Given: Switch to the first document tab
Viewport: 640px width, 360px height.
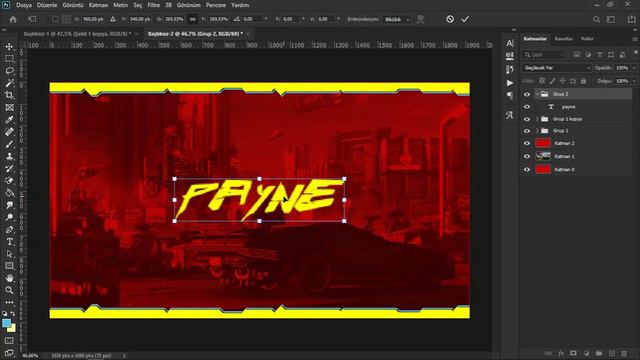Looking at the screenshot, I should click(77, 34).
